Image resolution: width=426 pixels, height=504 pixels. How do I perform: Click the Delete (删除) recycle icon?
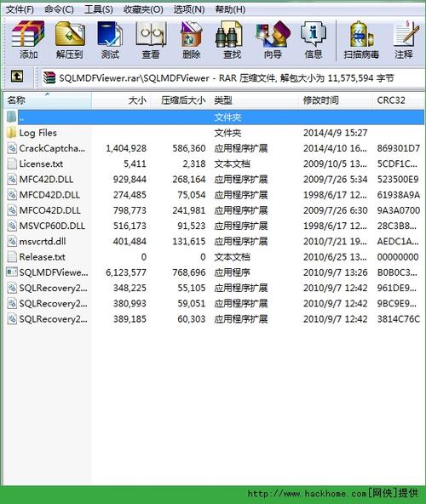(x=191, y=34)
